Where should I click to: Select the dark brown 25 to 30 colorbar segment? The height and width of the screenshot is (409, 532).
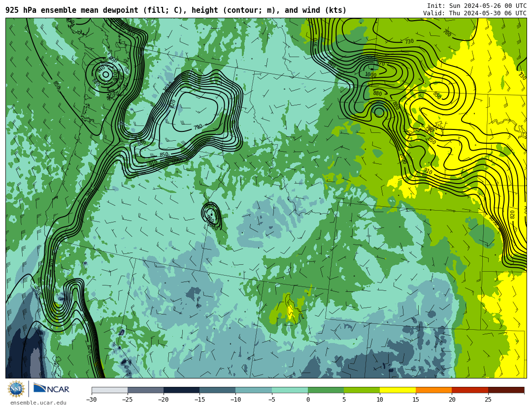tap(506, 390)
